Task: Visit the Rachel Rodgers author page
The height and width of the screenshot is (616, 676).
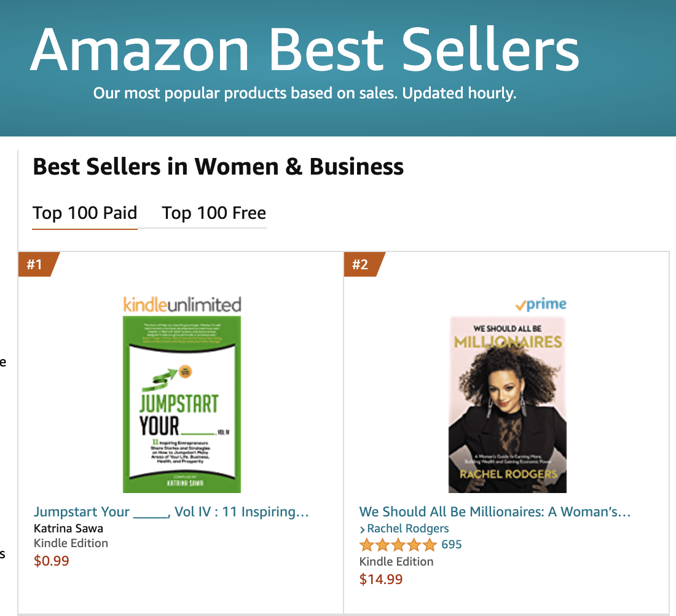Action: pos(408,529)
